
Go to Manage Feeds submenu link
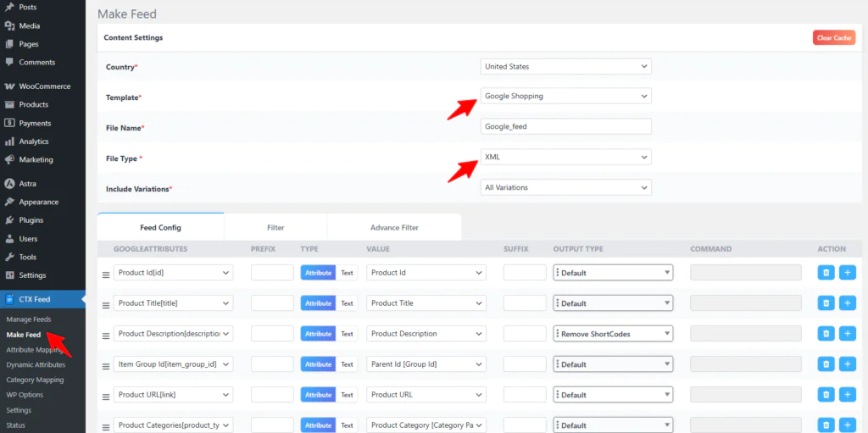[x=29, y=319]
